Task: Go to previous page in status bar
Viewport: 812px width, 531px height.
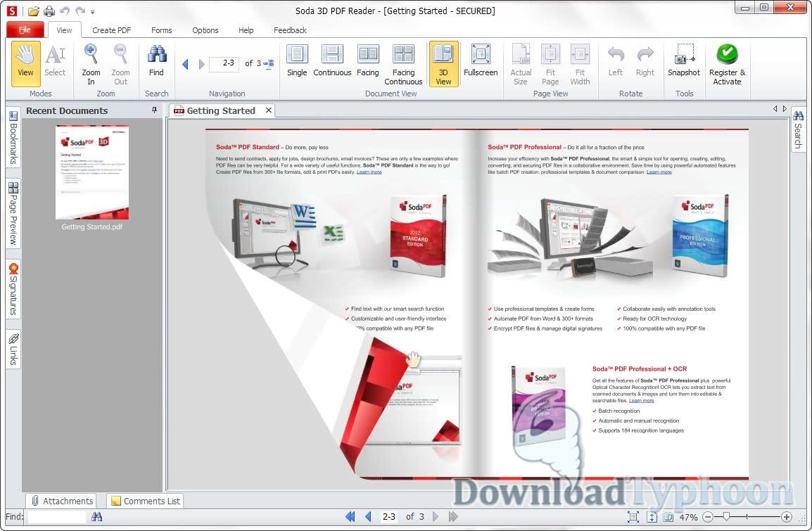Action: (368, 516)
